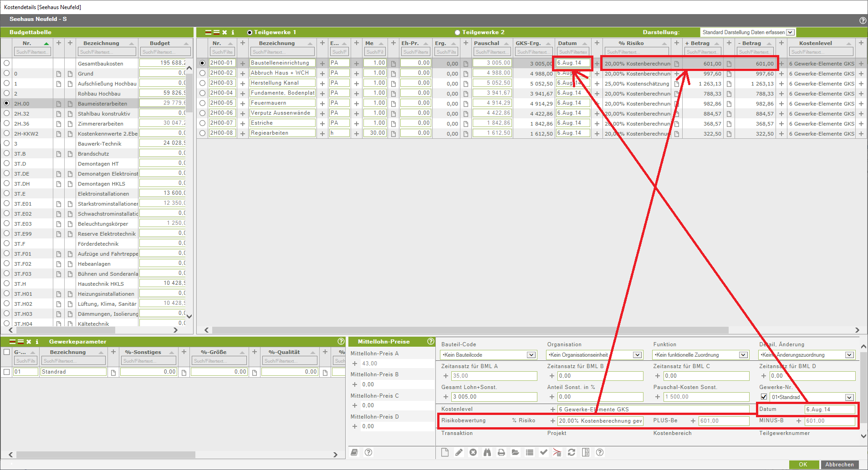Click horizontal scrollbar under Teilgewerke table
The width and height of the screenshot is (868, 470).
click(469, 330)
